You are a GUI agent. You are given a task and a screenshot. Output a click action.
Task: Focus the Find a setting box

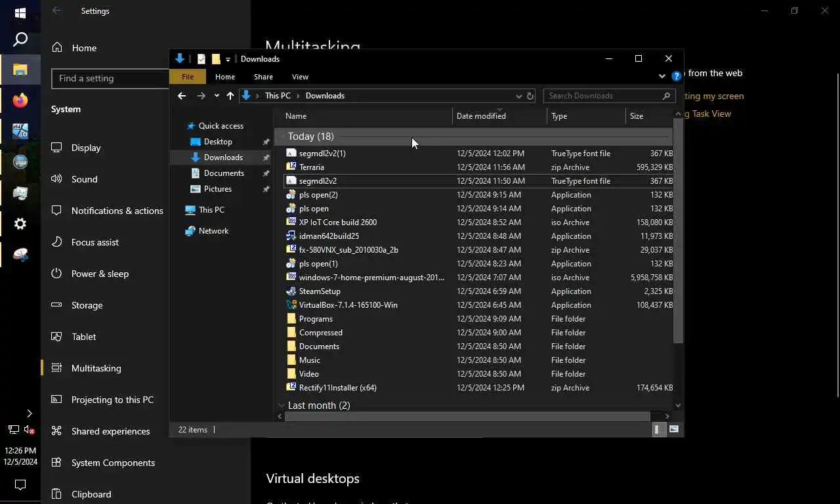[110, 78]
